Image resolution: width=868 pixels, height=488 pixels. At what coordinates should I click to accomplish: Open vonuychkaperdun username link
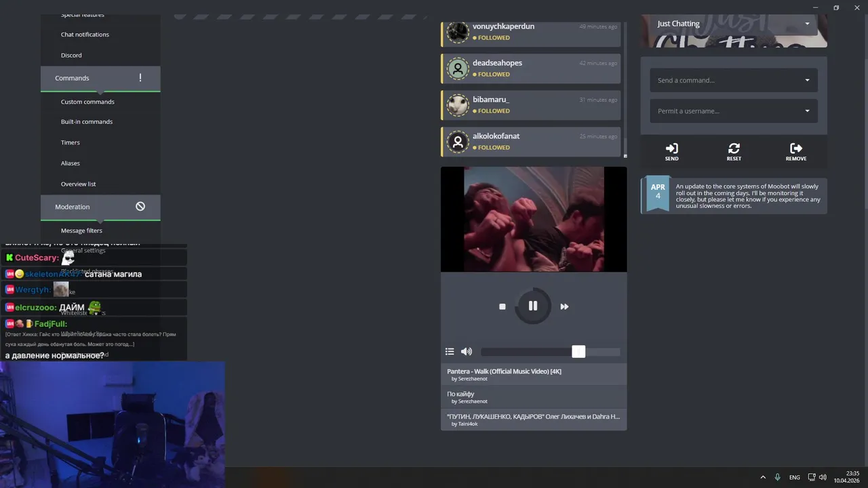click(x=503, y=26)
